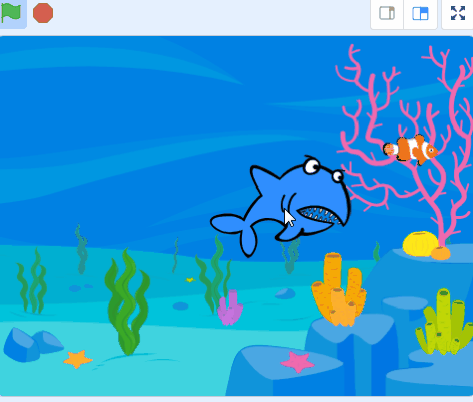
Task: Switch to the small stage layout
Action: pyautogui.click(x=387, y=14)
